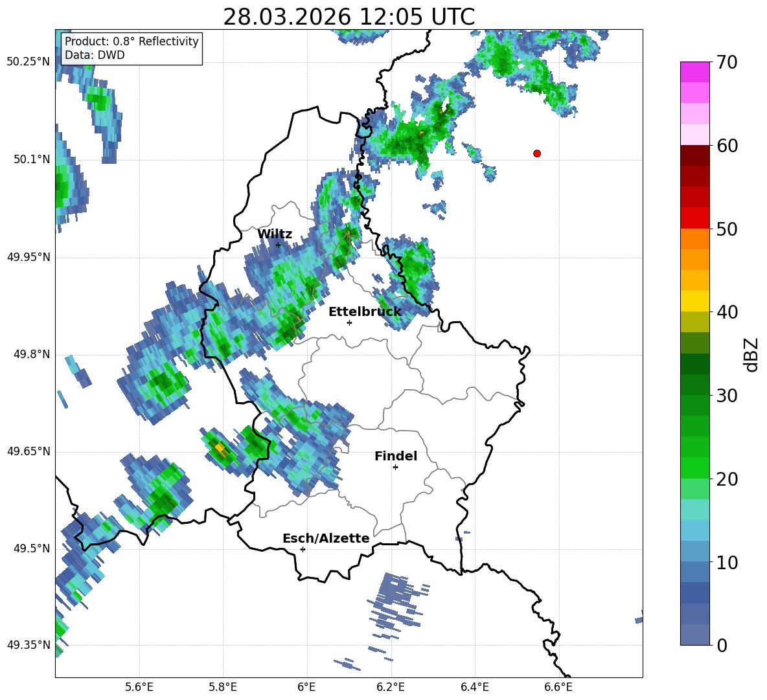767x700 pixels.
Task: Click the 6.6°E longitude label
Action: (x=558, y=687)
